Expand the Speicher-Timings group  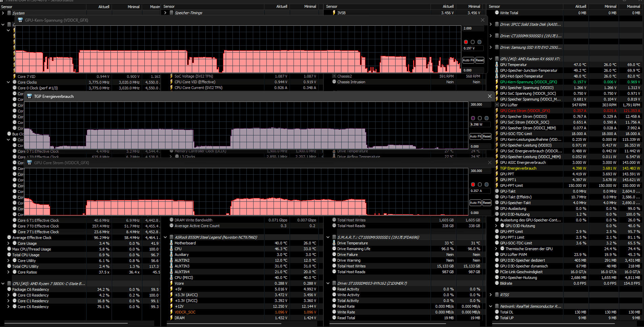(x=165, y=13)
